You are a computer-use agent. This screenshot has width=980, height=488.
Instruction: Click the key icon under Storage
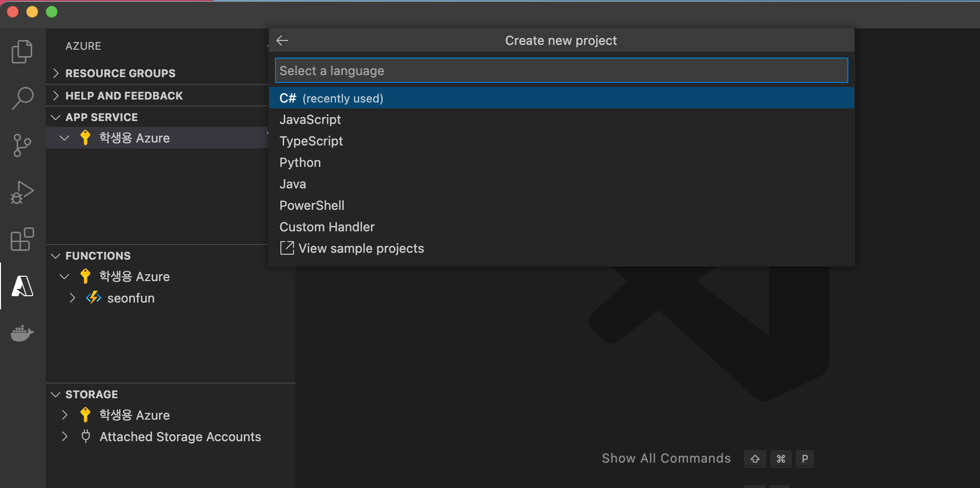85,415
